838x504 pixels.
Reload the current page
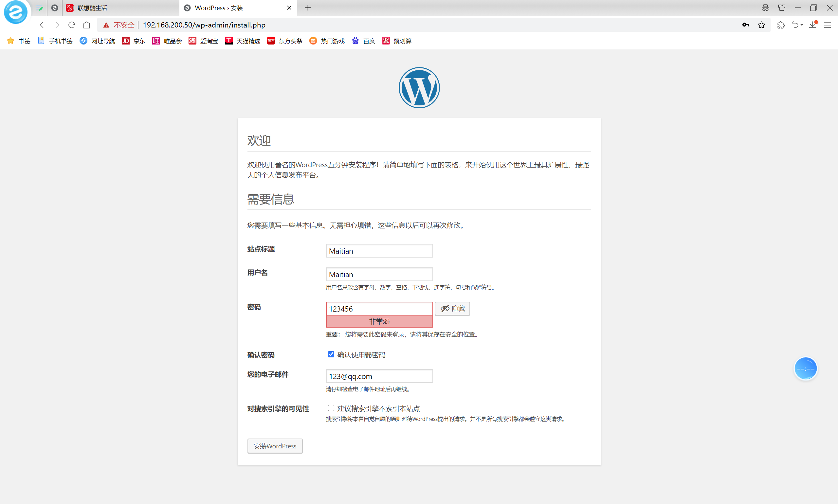[71, 25]
